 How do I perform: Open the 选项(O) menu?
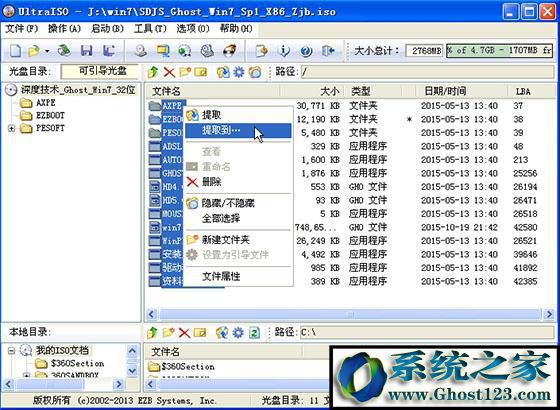(193, 29)
